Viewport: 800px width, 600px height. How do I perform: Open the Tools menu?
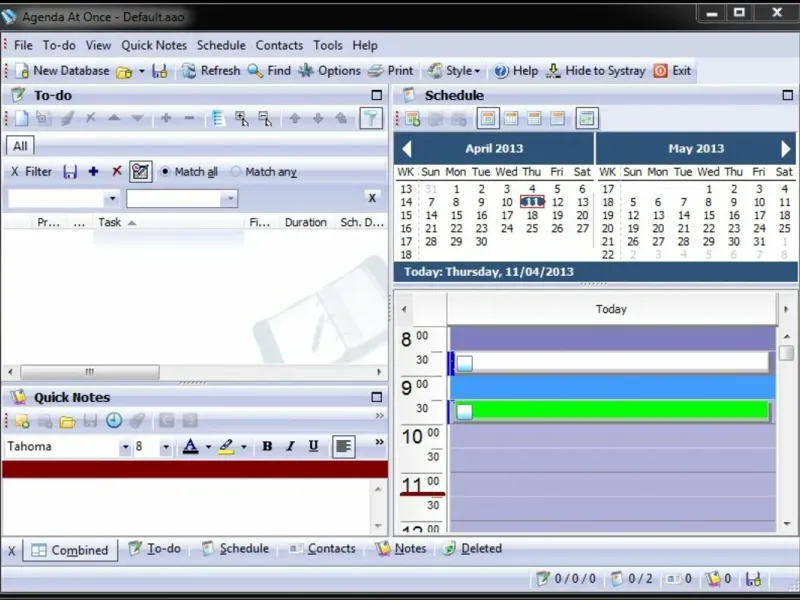[x=328, y=45]
